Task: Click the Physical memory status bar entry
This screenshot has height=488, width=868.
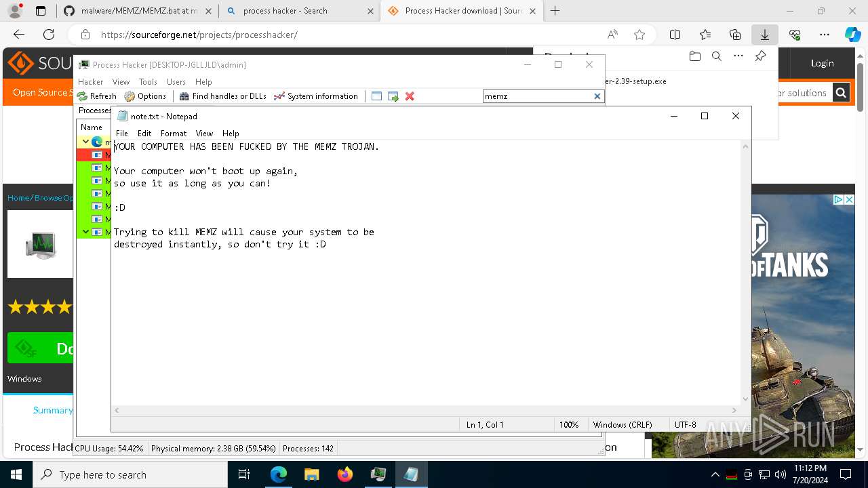Action: click(213, 448)
